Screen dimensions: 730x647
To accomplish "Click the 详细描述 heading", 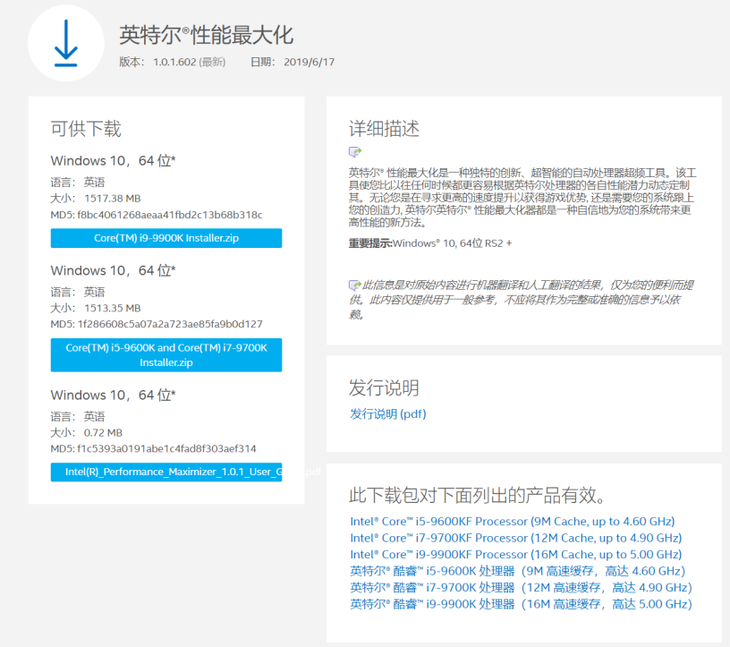I will point(384,128).
